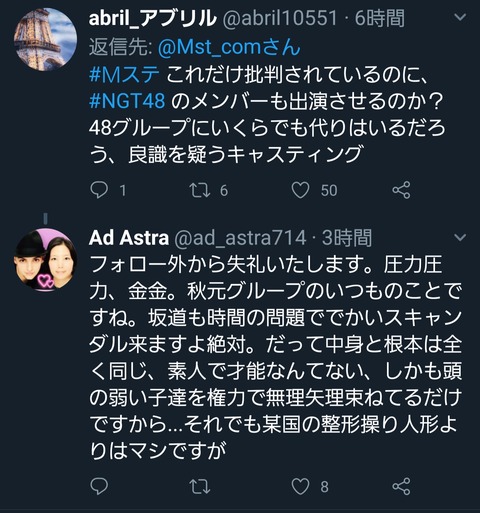
Task: Open the abril_アブリル display name
Action: pyautogui.click(x=153, y=18)
